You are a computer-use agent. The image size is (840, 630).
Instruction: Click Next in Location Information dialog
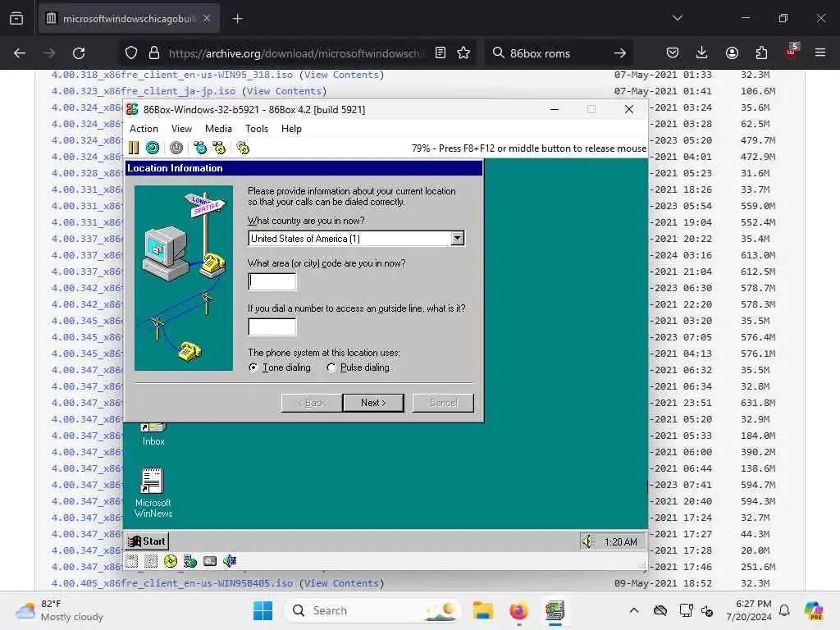(x=373, y=403)
